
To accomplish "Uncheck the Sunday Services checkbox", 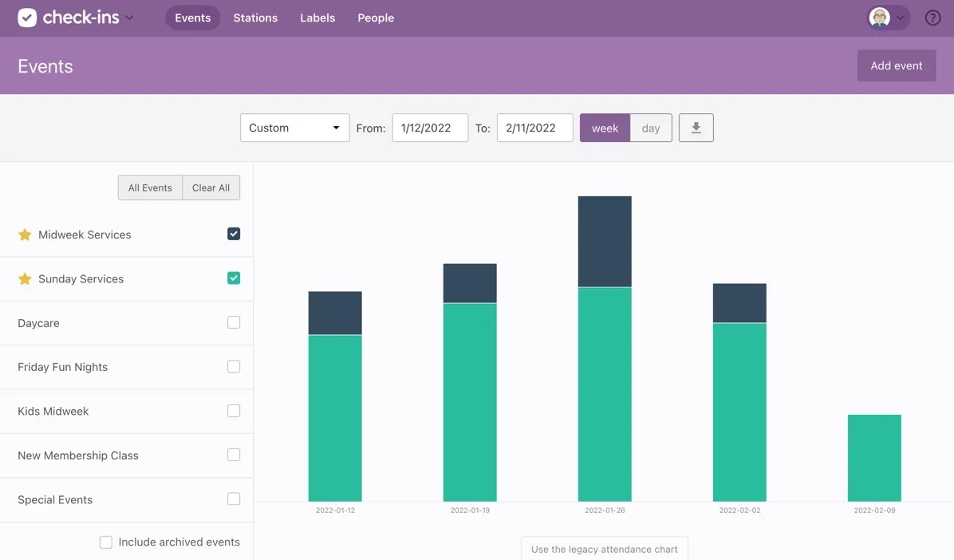I will tap(234, 278).
